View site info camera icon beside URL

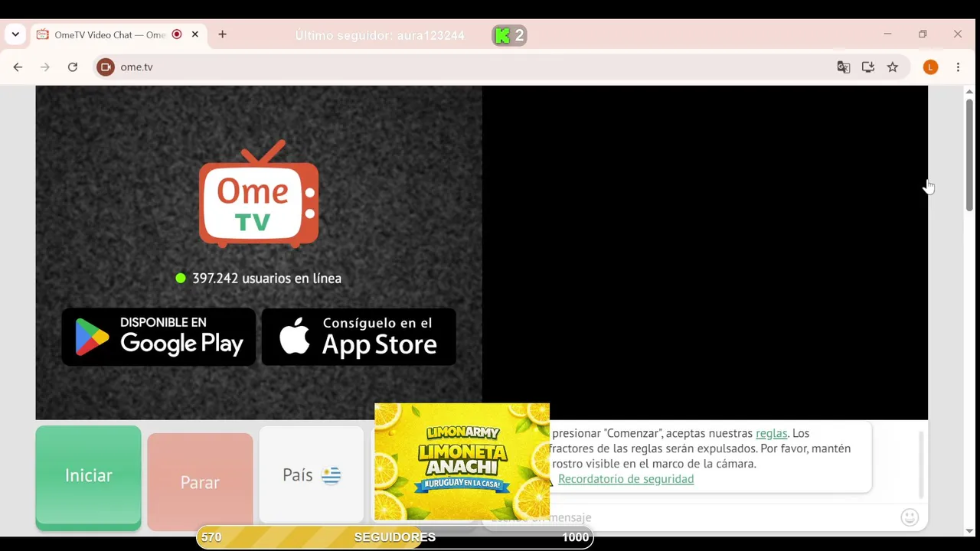point(106,67)
